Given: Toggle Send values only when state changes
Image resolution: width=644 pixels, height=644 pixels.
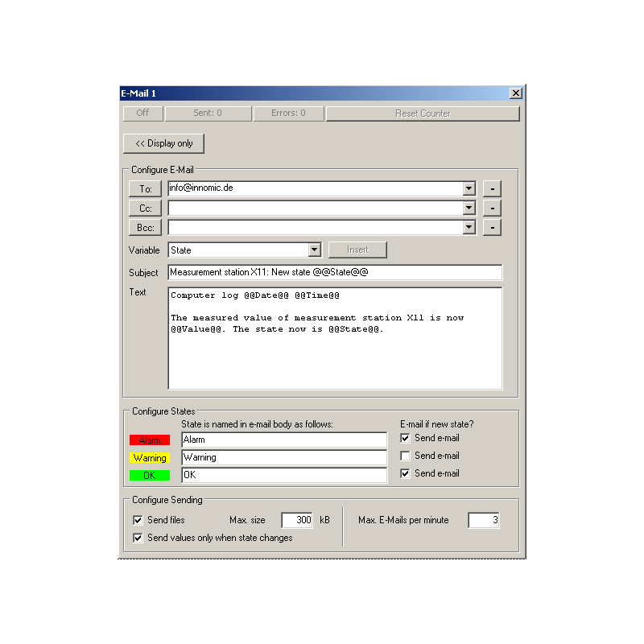Looking at the screenshot, I should pos(138,538).
